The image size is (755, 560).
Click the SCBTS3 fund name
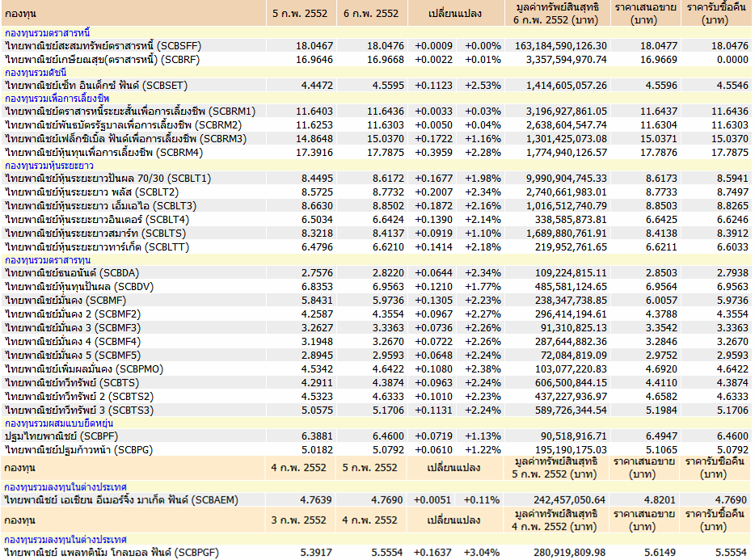pos(79,411)
